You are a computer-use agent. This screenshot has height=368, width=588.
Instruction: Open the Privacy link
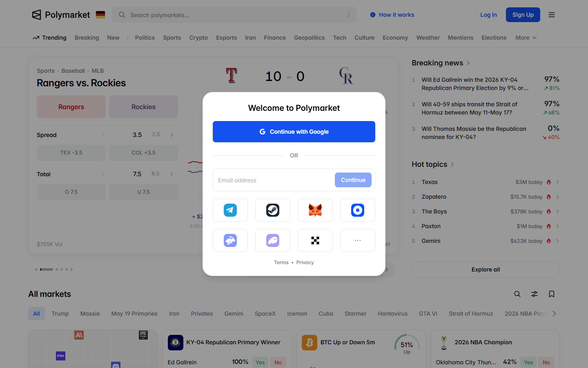(x=305, y=263)
